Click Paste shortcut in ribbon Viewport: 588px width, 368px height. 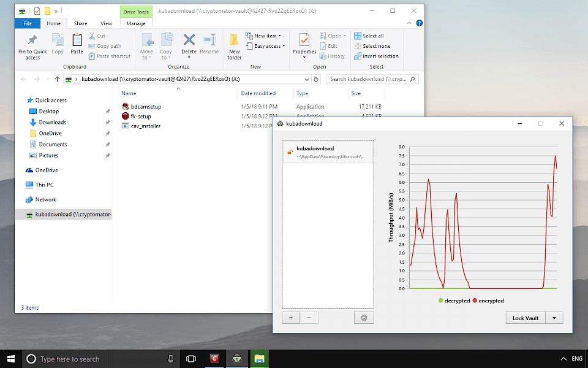[x=110, y=56]
